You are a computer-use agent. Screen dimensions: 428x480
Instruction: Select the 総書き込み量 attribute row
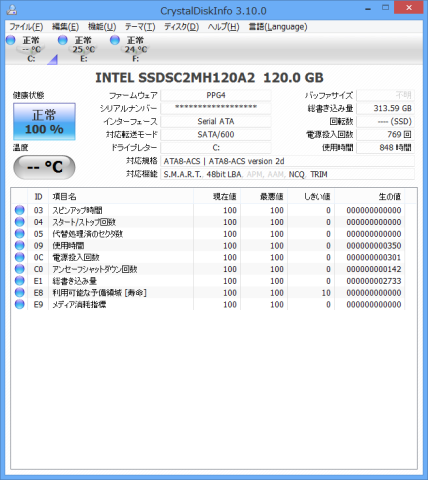pos(208,281)
